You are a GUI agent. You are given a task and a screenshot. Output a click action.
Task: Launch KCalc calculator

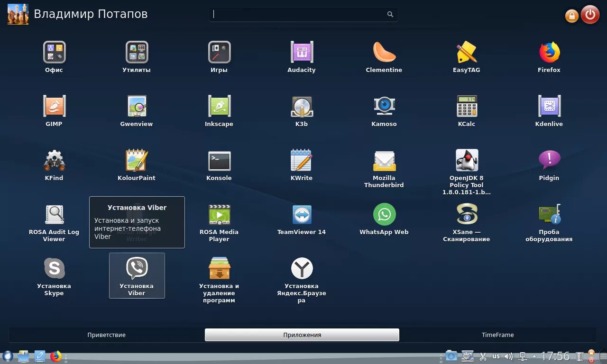(x=467, y=111)
